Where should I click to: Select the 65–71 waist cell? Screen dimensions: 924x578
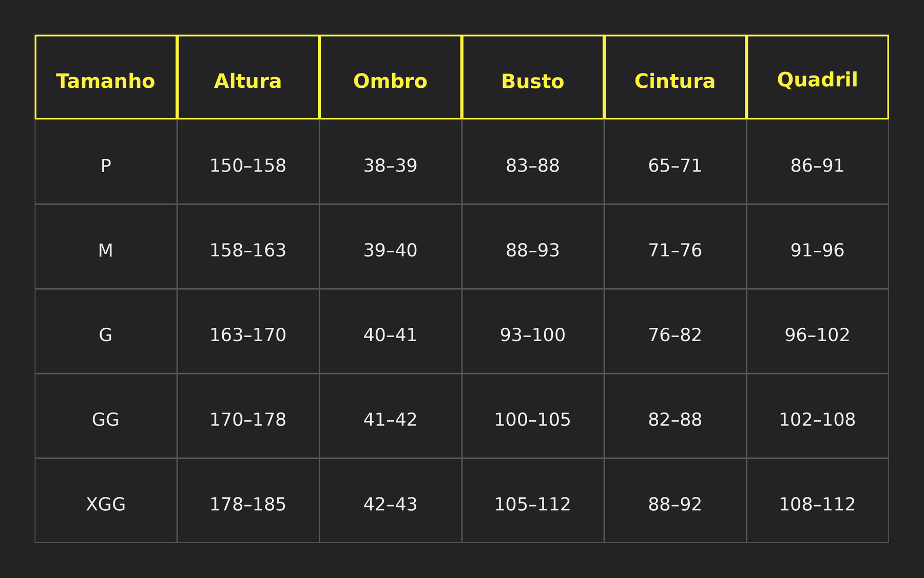pyautogui.click(x=675, y=165)
